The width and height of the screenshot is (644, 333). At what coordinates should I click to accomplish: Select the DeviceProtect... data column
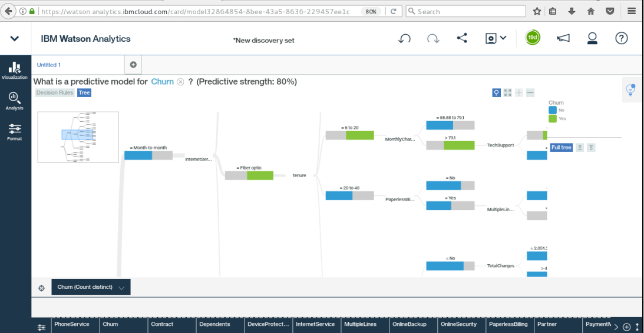click(268, 324)
